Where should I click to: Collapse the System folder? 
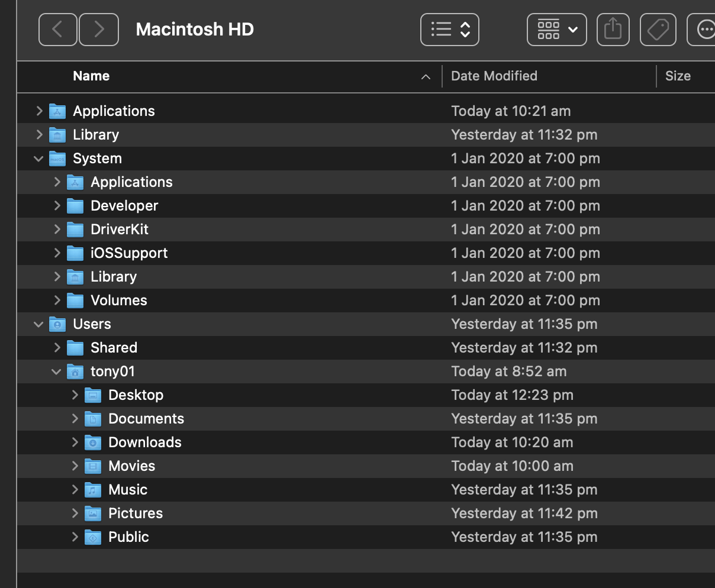click(x=39, y=159)
